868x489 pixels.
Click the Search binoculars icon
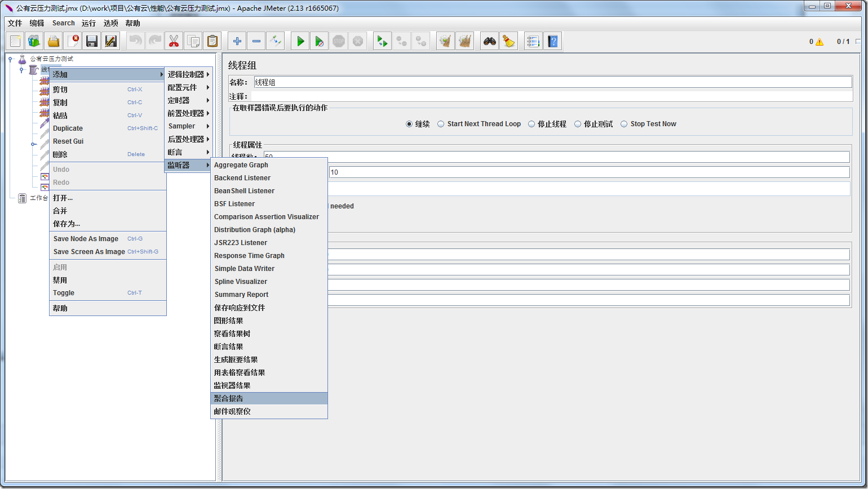tap(490, 41)
